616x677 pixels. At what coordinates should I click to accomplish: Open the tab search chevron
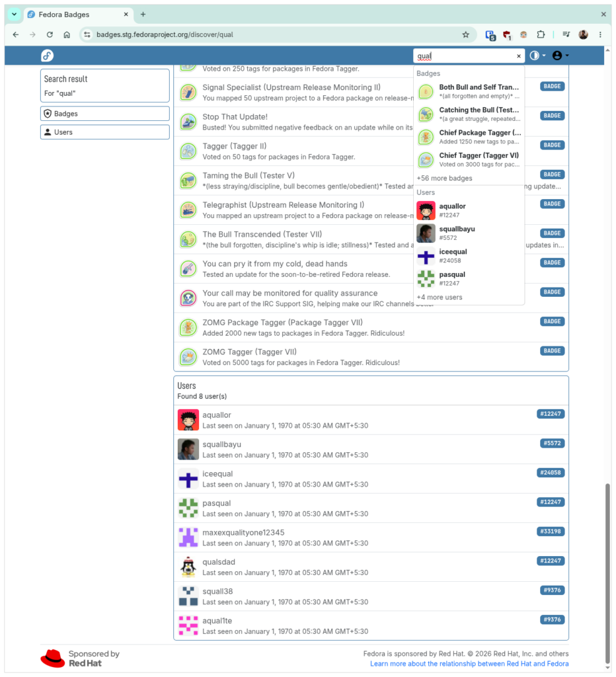click(x=15, y=15)
